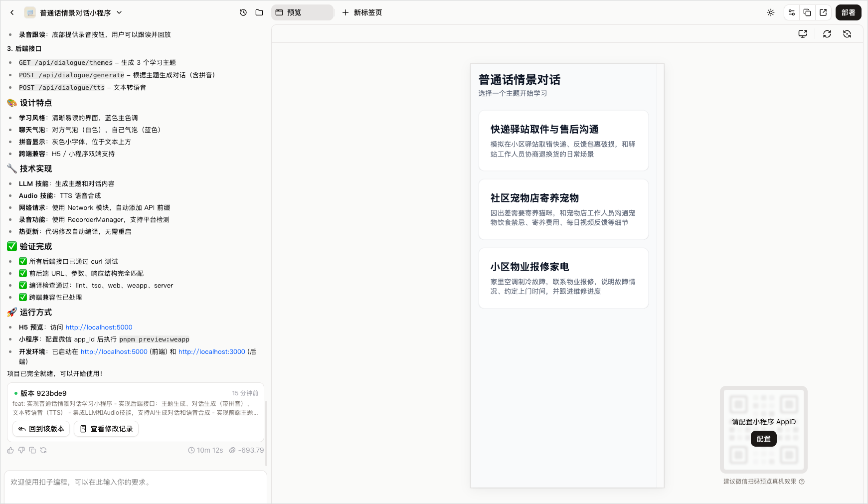Image resolution: width=868 pixels, height=504 pixels.
Task: Open the 小区物业报修家电 theme card
Action: [x=563, y=278]
